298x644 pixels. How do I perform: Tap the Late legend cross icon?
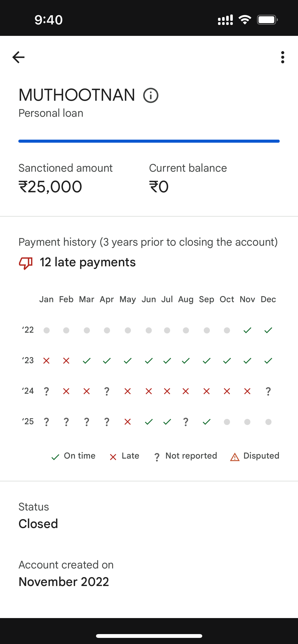click(x=113, y=457)
